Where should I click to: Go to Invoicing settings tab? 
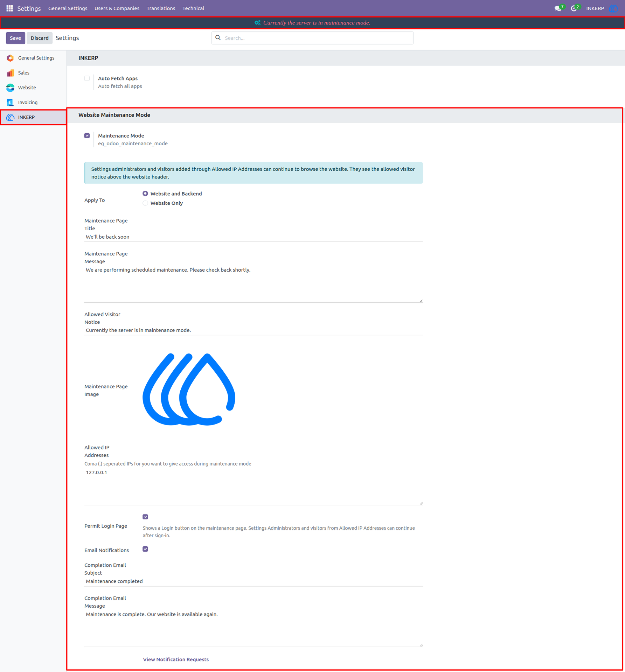coord(33,103)
